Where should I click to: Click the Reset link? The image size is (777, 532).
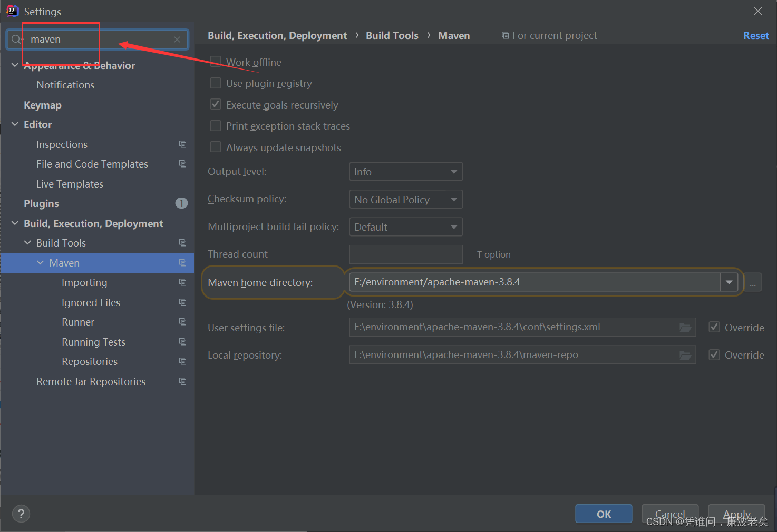tap(756, 35)
